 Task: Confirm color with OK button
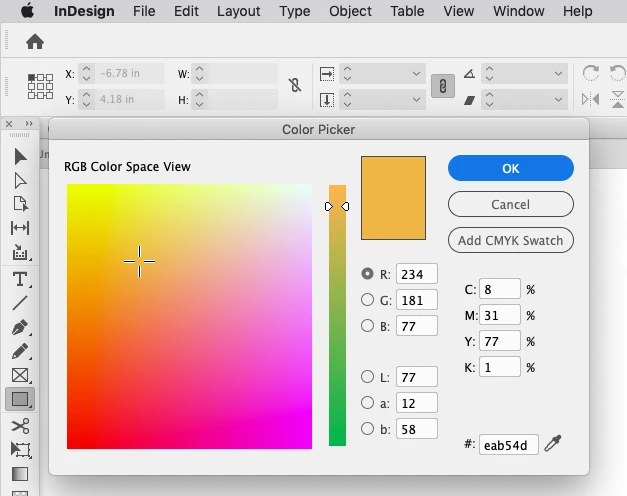(x=511, y=168)
